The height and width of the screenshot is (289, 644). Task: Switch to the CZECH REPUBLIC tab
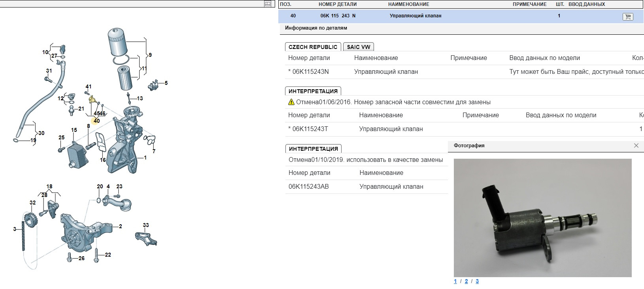point(313,47)
